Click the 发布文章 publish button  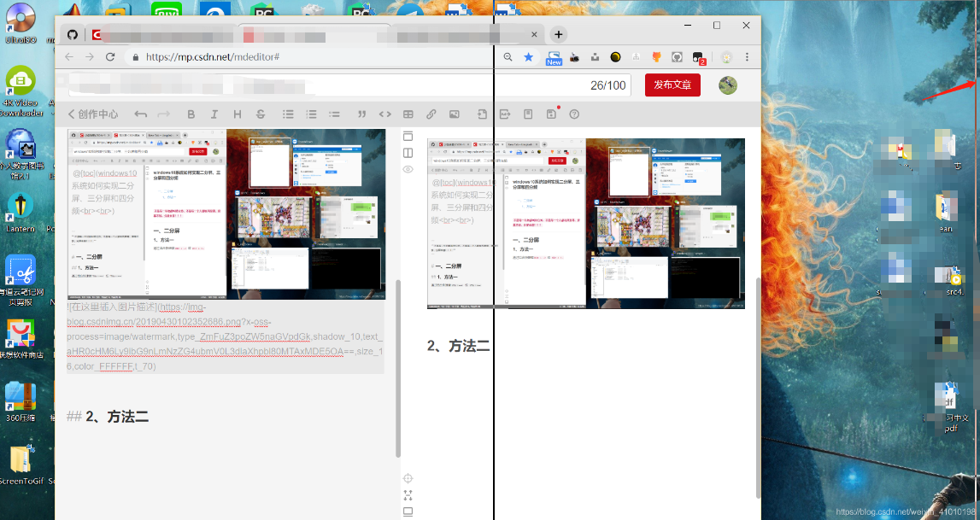pyautogui.click(x=672, y=85)
